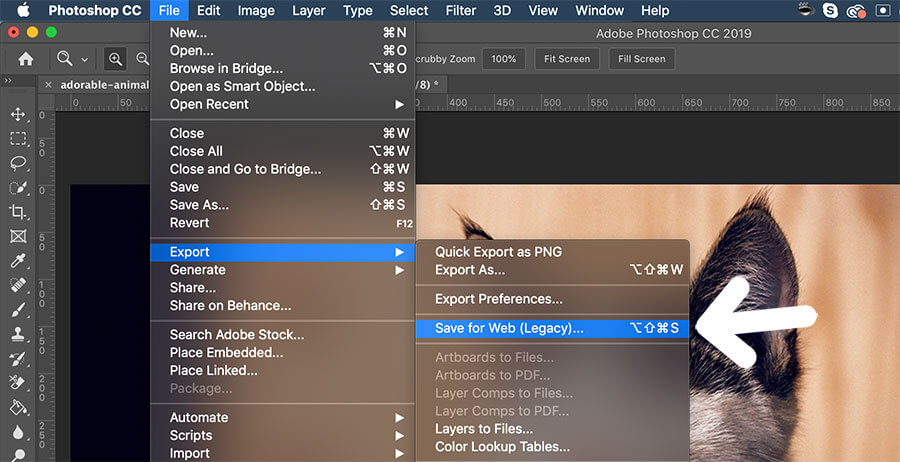Open the View menu
Screen dimensions: 900x462
tap(543, 10)
